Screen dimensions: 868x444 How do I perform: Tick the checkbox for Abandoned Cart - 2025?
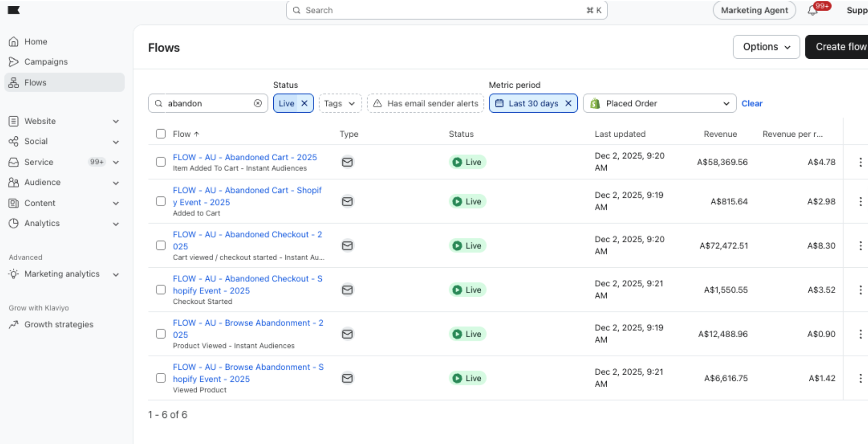pos(161,162)
